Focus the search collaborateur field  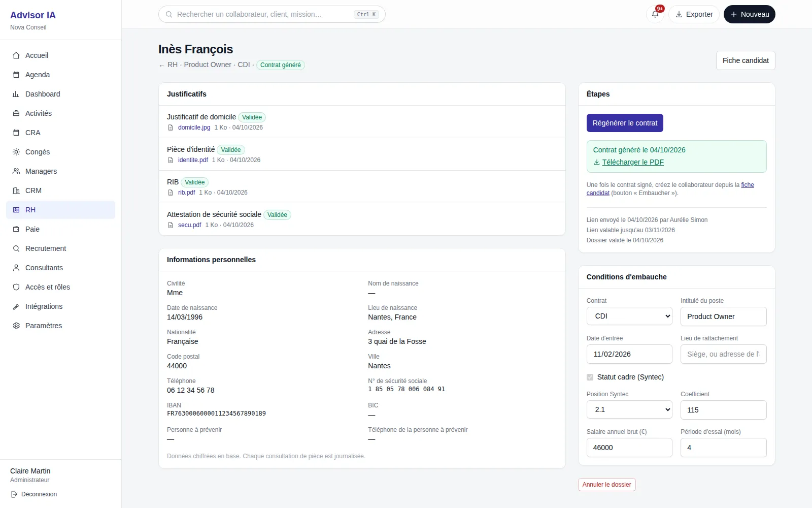coord(272,14)
